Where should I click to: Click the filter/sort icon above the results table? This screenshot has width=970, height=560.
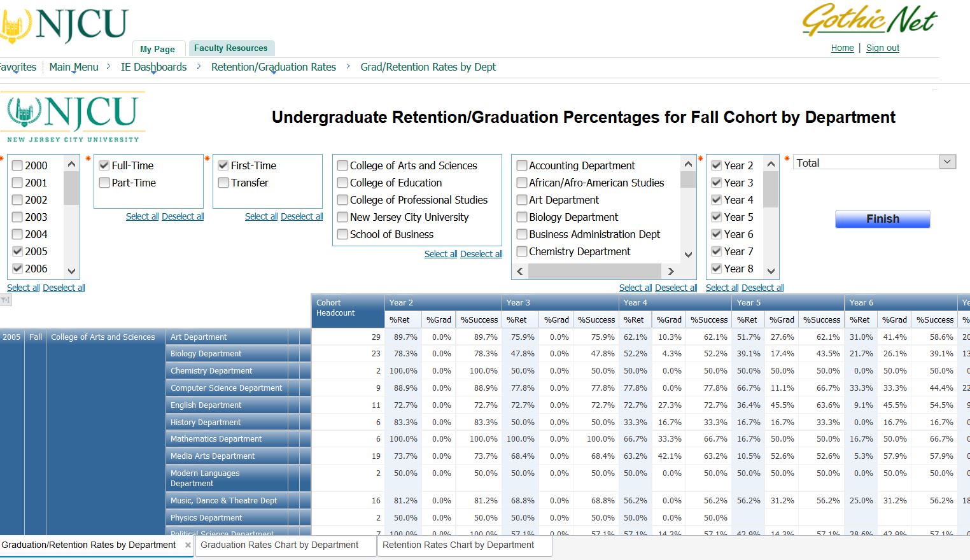click(x=6, y=299)
